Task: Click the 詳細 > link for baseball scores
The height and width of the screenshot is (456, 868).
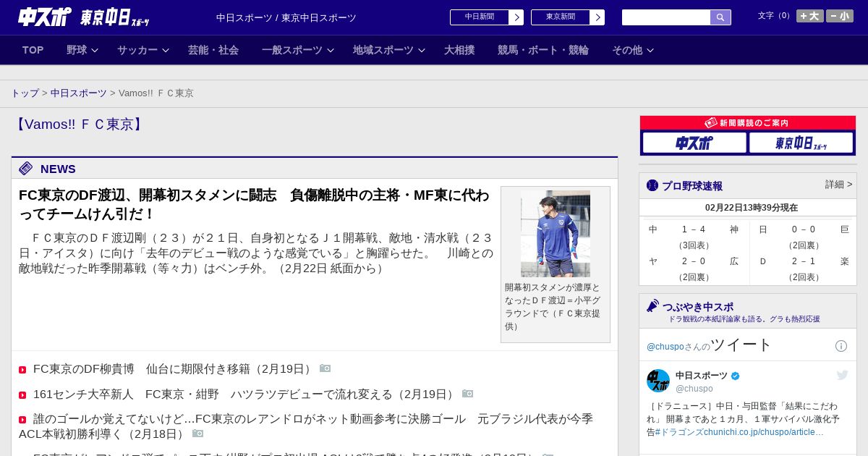Action: click(x=838, y=185)
